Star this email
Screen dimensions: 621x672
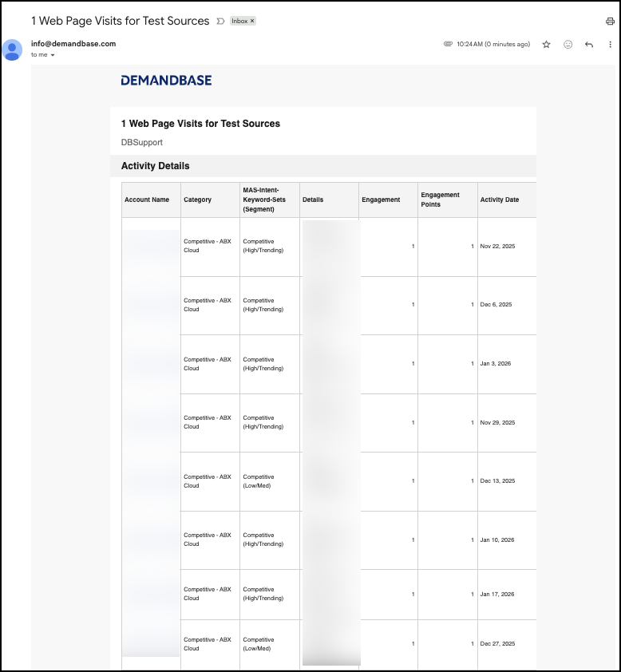point(546,44)
